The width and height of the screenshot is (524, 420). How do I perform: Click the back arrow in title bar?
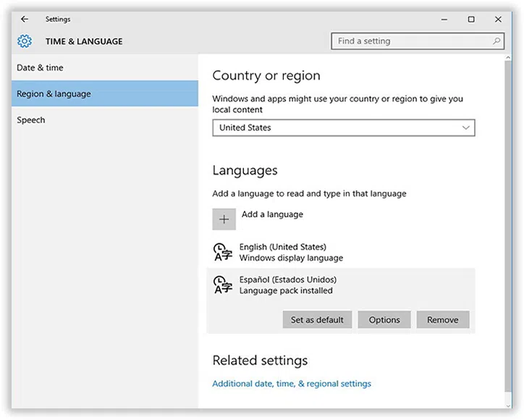click(25, 20)
